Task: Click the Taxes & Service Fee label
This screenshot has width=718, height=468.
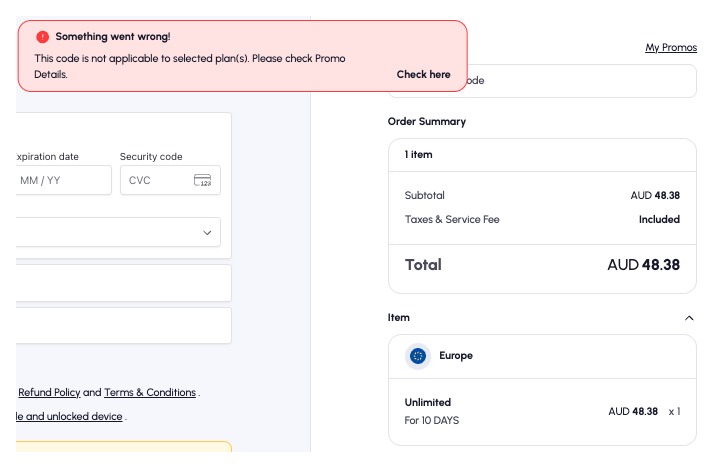Action: tap(452, 219)
